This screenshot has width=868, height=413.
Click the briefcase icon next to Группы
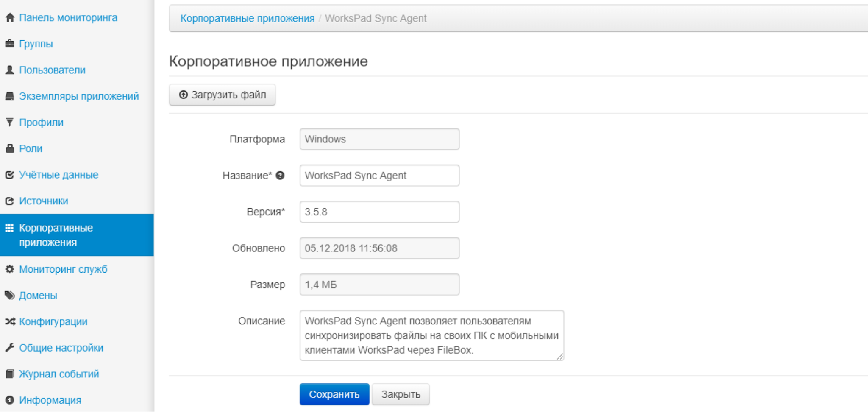pos(10,44)
